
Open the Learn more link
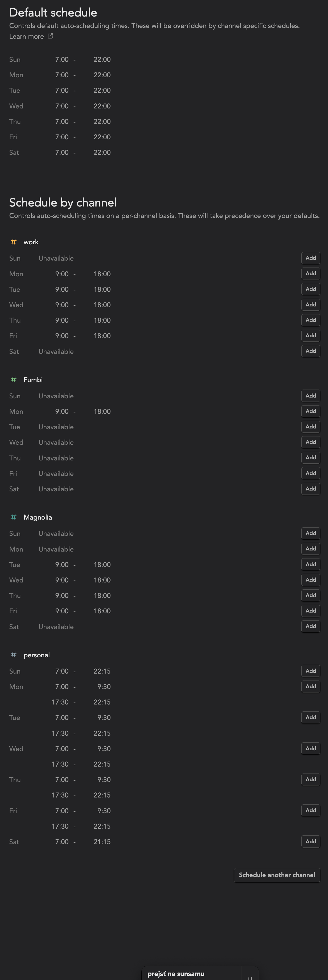[x=27, y=36]
